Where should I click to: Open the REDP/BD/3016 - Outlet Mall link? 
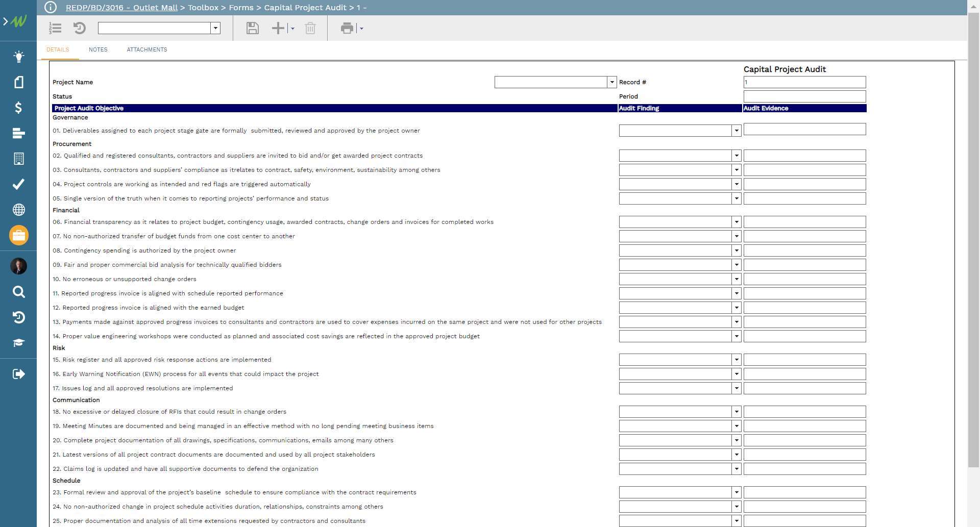(121, 8)
